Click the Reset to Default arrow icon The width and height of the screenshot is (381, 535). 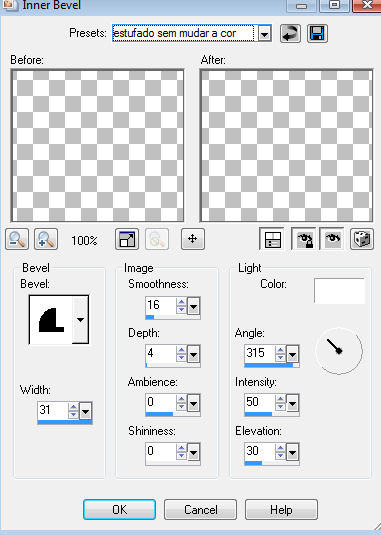290,33
